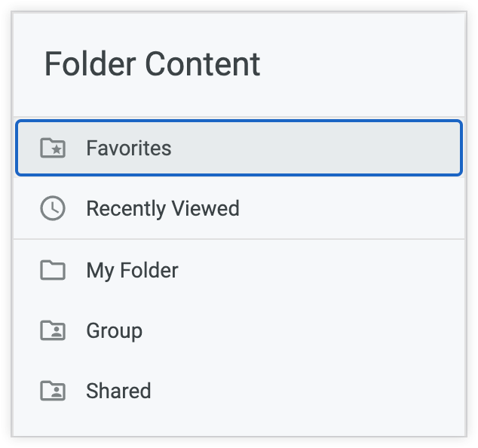Click the person folder icon next to Group
The width and height of the screenshot is (478, 448).
[53, 330]
